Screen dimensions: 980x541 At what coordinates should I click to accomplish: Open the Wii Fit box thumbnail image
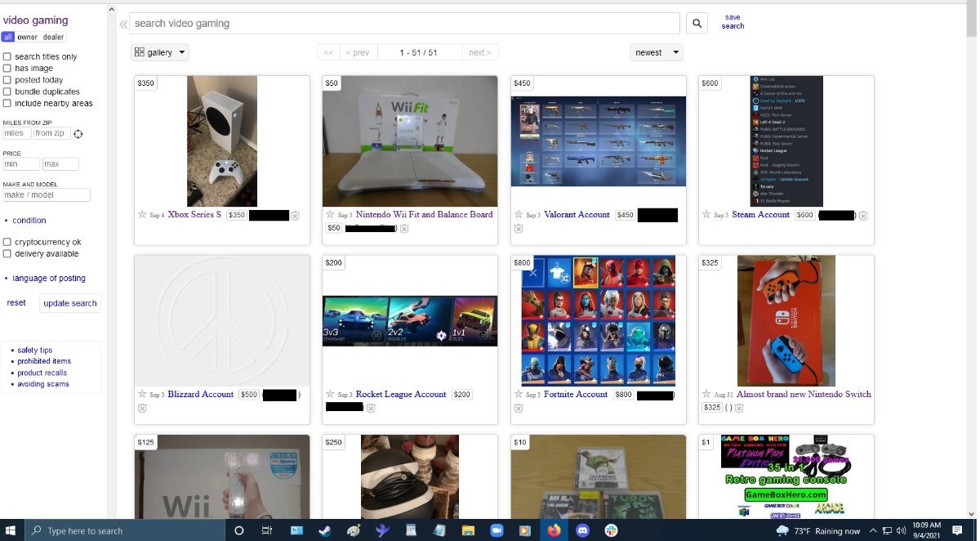point(410,141)
